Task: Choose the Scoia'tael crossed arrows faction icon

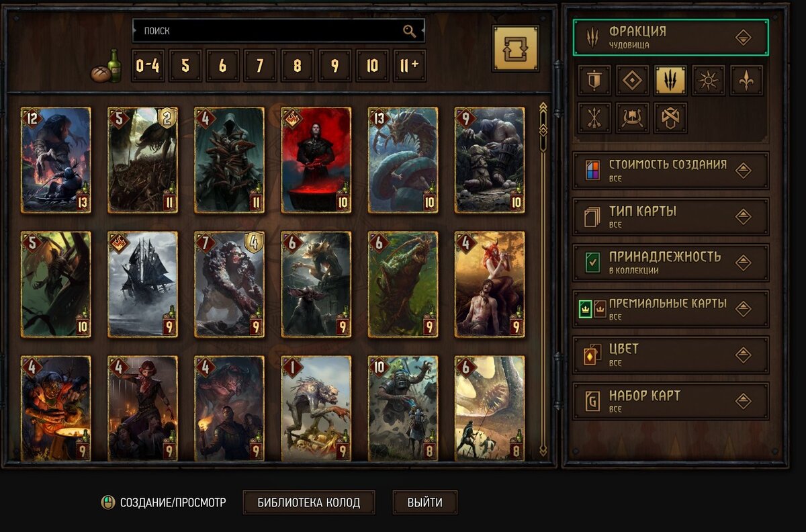Action: (x=594, y=118)
